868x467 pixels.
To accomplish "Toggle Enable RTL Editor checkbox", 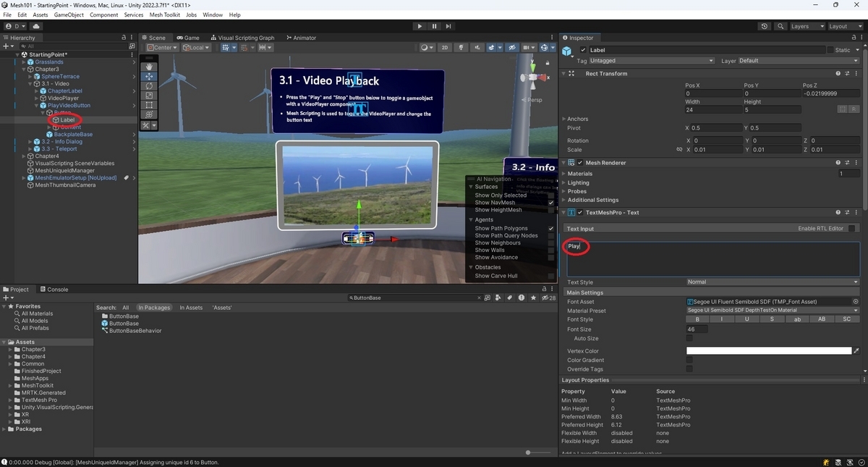I will 852,229.
